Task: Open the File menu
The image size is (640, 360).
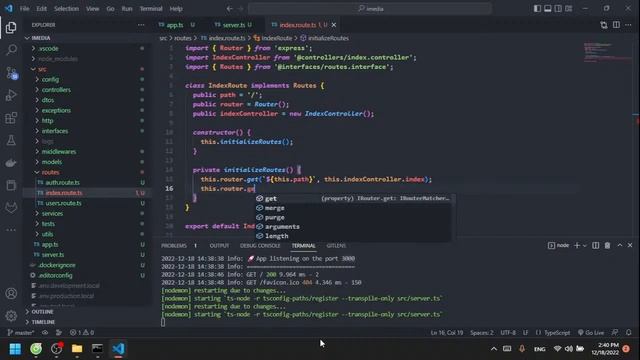Action: point(24,9)
